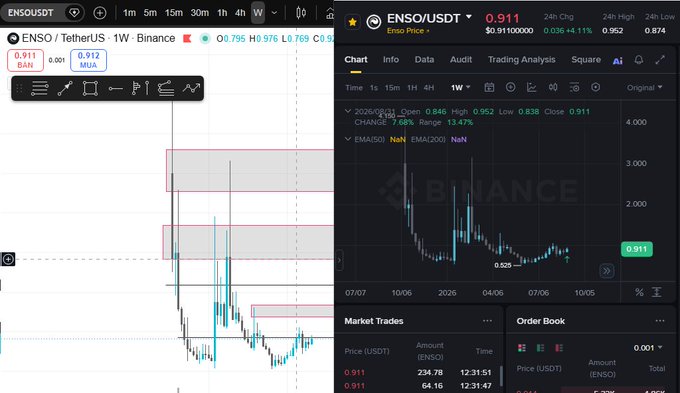Open the Ai assistant icon
This screenshot has height=393, width=680.
pyautogui.click(x=618, y=60)
